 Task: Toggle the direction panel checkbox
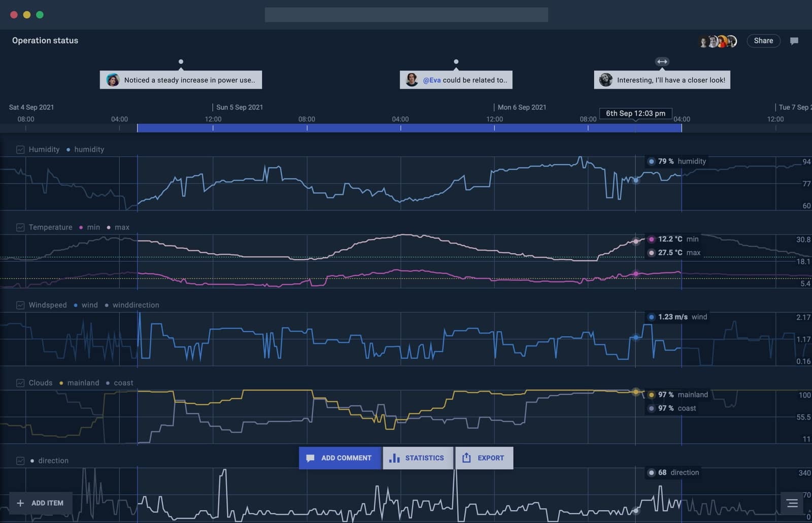pos(20,460)
